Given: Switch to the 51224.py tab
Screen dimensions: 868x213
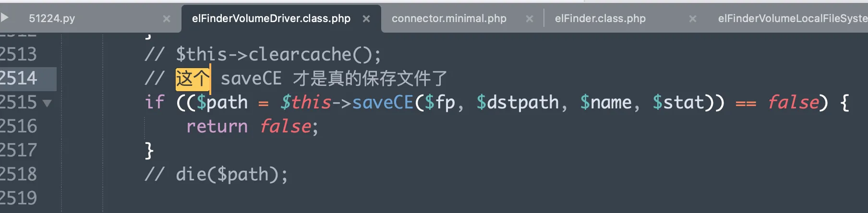Looking at the screenshot, I should 52,19.
